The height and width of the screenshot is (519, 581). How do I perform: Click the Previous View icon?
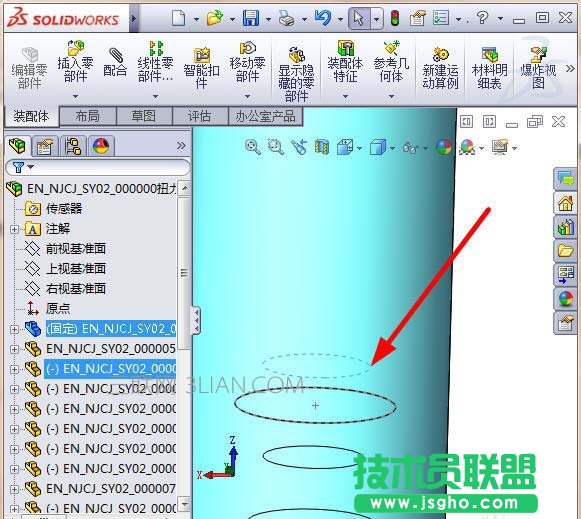[299, 147]
